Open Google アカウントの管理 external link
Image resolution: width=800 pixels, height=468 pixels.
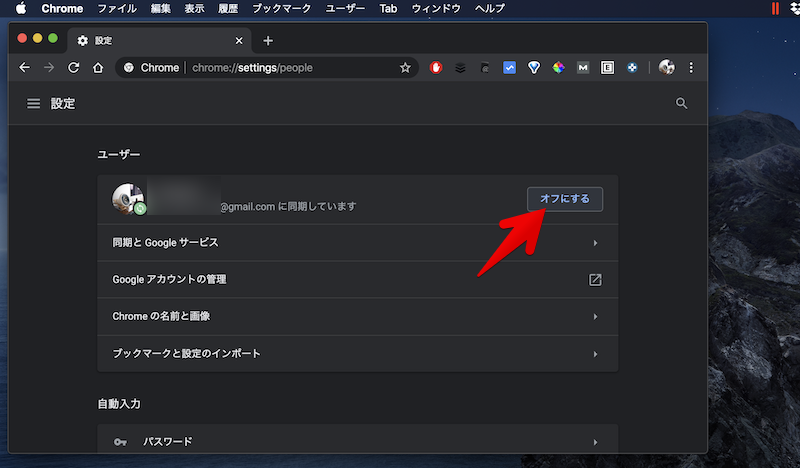point(595,280)
